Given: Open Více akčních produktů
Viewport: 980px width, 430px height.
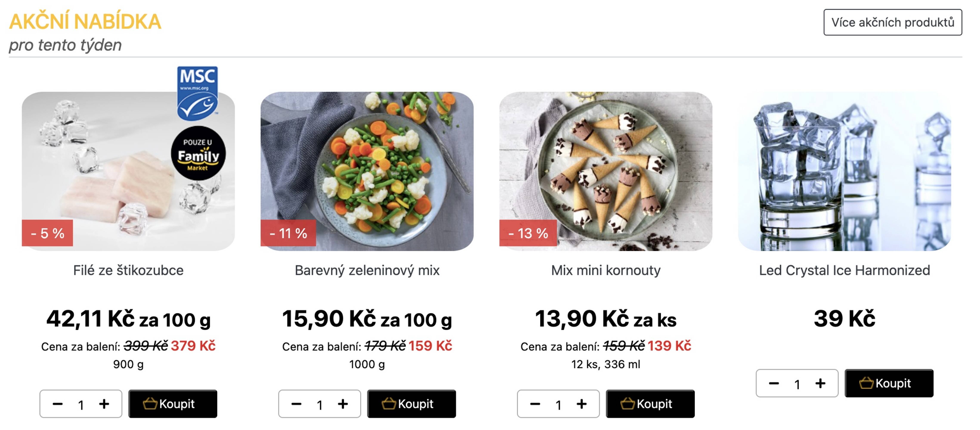Looking at the screenshot, I should (x=892, y=22).
